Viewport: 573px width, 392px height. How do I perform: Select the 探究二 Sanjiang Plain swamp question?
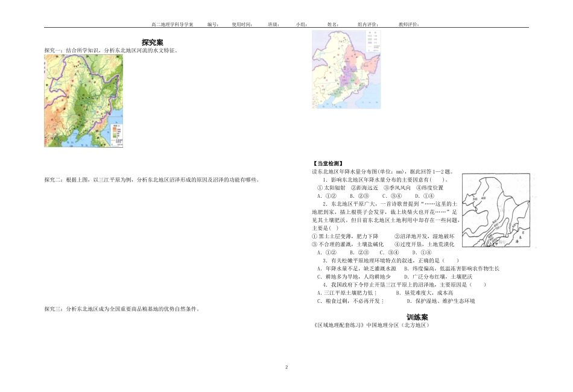coord(152,180)
